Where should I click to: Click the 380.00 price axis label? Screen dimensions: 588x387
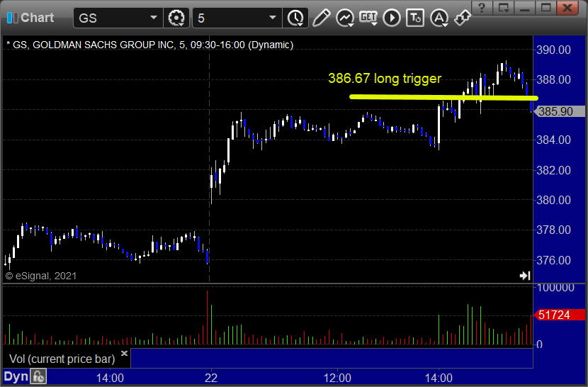pos(553,200)
